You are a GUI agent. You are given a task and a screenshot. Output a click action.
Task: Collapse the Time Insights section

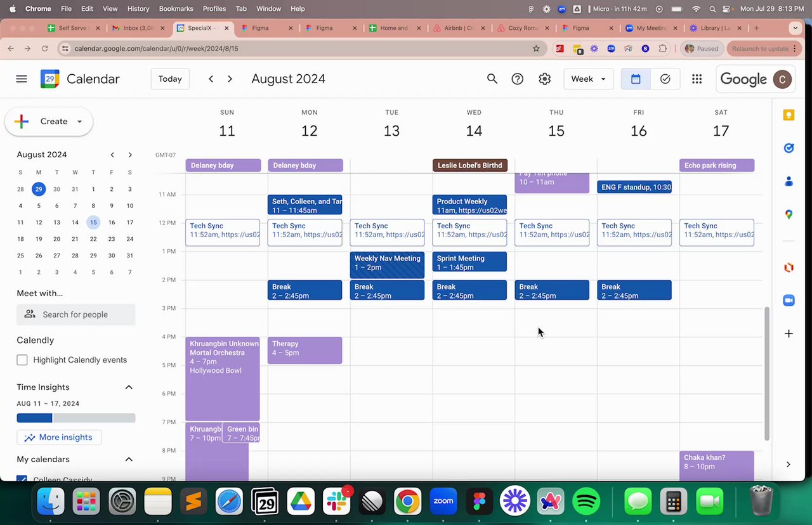129,387
